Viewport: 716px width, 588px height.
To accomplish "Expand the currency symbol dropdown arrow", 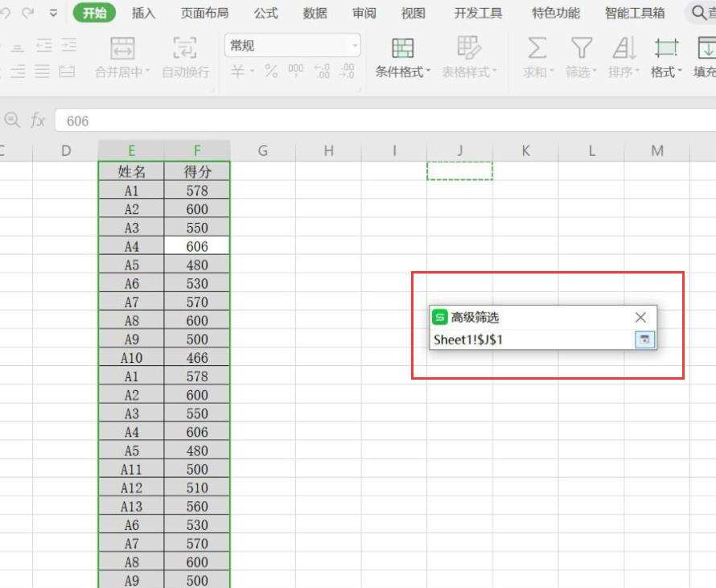I will point(252,72).
